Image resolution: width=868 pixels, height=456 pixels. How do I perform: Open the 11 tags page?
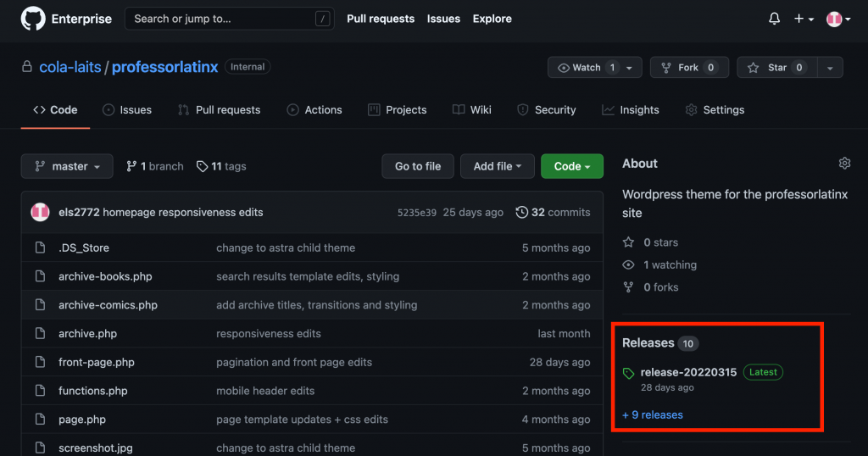221,166
